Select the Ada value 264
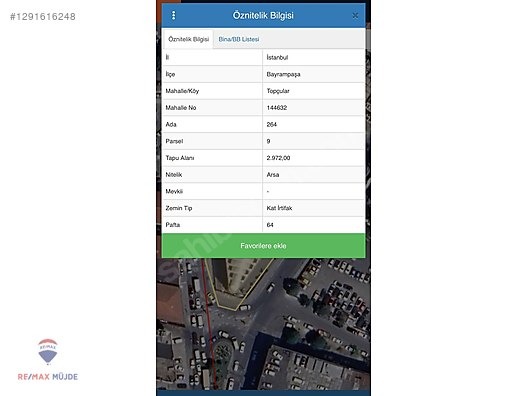This screenshot has width=528, height=396. [x=314, y=125]
